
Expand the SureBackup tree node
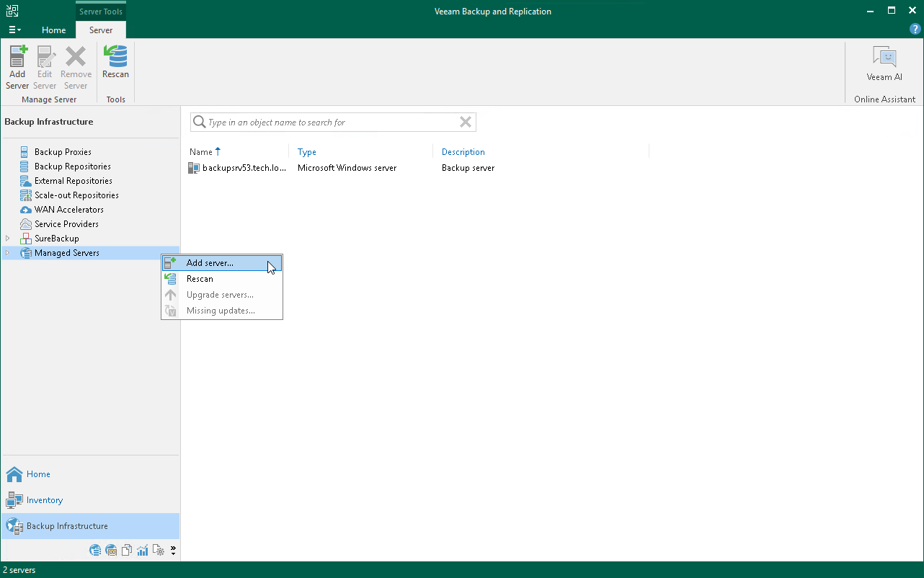coord(8,239)
